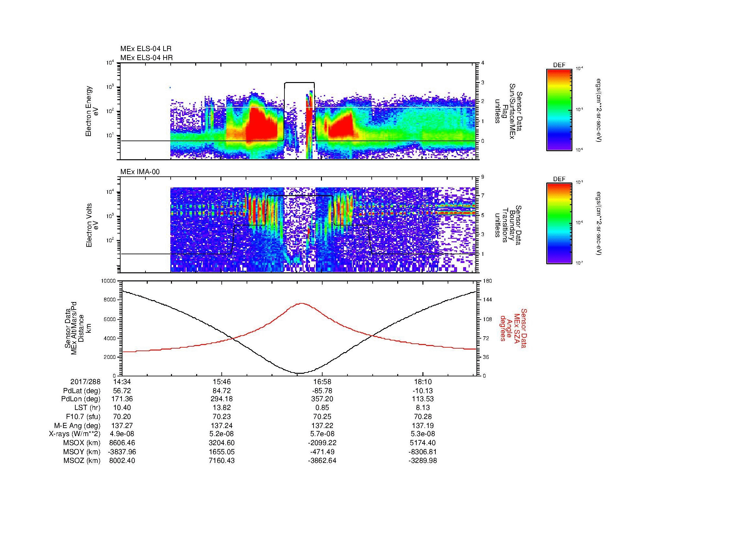Click the 'MSOZ (km)' row label
The image size is (756, 534).
(82, 461)
